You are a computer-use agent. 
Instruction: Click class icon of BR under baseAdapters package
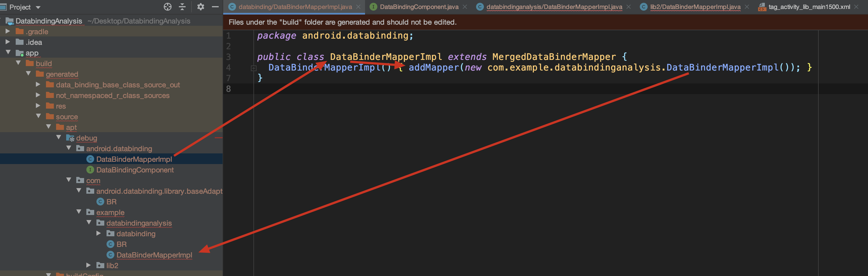100,202
